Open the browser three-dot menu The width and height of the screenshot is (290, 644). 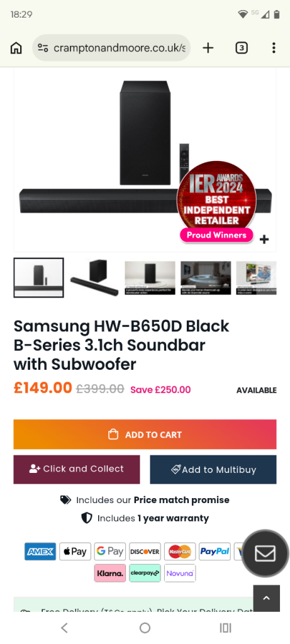pyautogui.click(x=274, y=48)
